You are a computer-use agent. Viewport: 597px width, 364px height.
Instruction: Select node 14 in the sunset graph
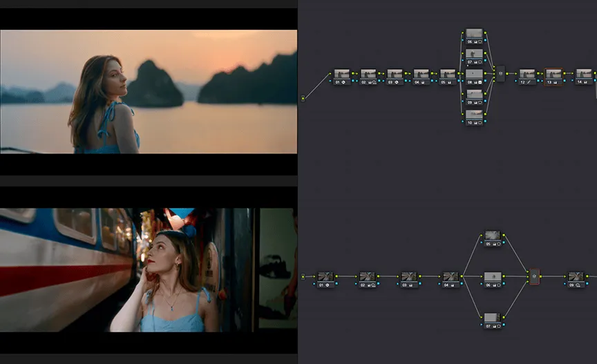(x=584, y=75)
